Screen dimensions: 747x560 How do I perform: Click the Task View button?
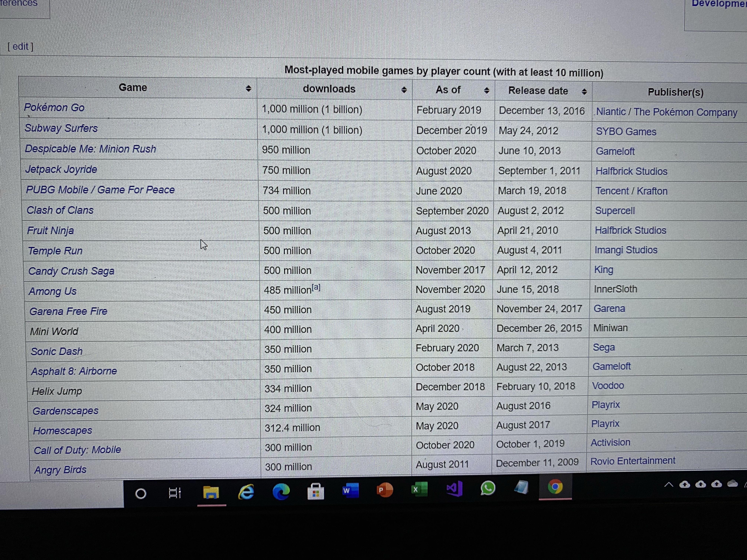[175, 493]
